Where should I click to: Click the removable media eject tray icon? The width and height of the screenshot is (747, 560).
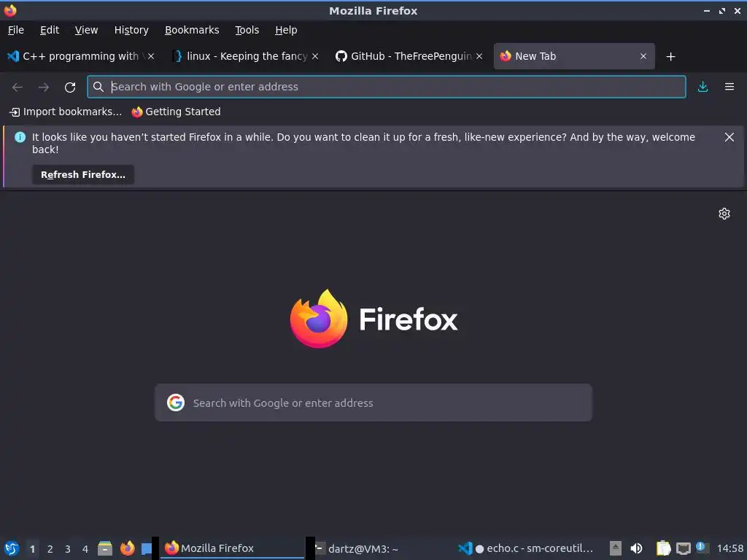[616, 548]
